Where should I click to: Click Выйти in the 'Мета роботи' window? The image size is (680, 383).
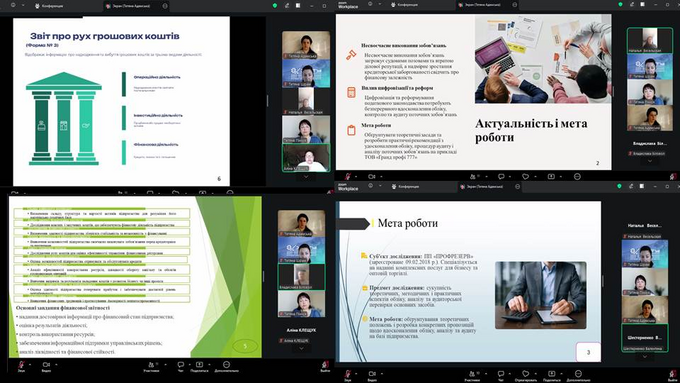tap(673, 375)
